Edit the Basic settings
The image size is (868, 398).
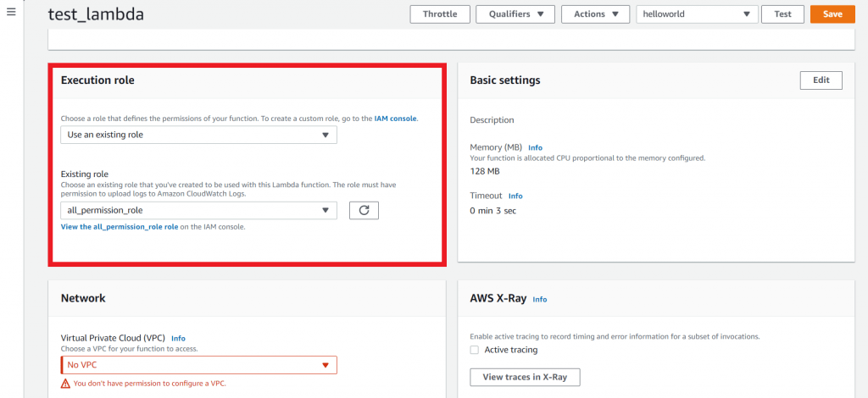821,80
